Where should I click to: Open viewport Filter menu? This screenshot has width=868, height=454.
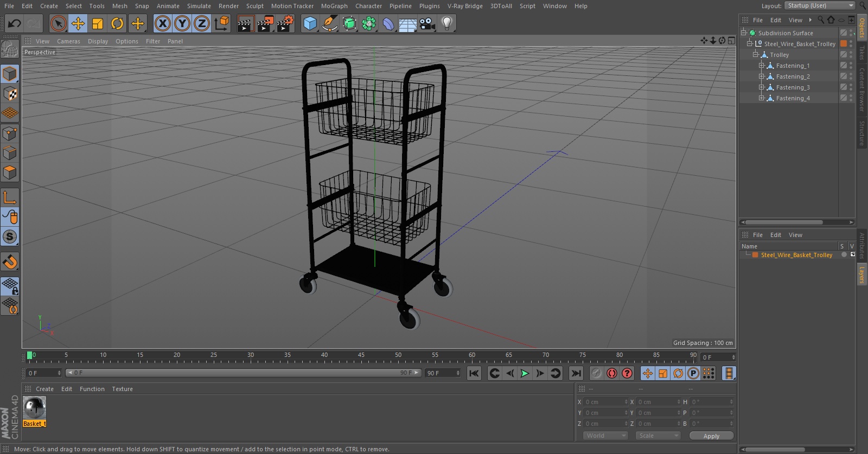[153, 41]
